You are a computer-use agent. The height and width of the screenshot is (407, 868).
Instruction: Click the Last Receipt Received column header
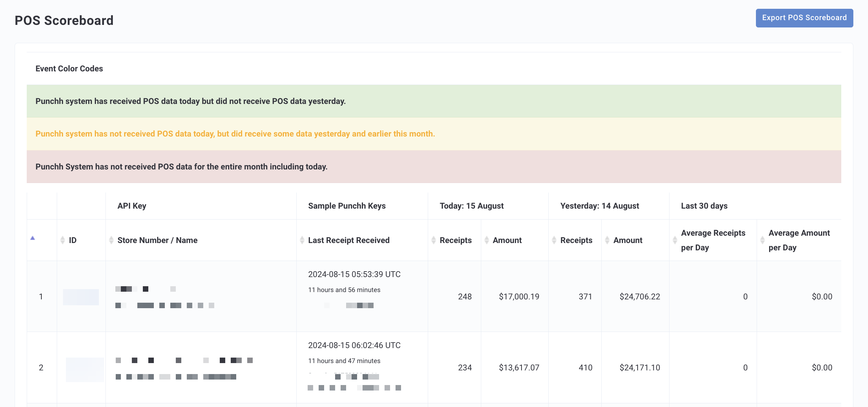pos(349,240)
